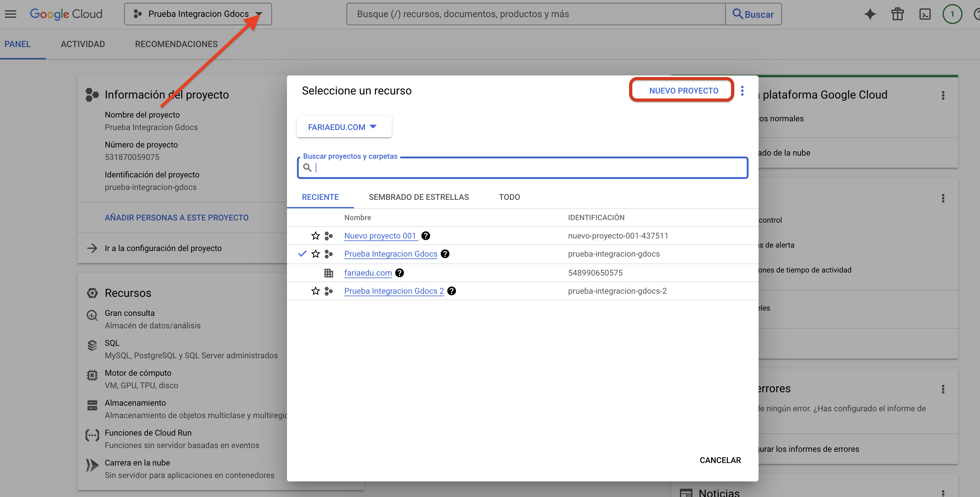This screenshot has width=980, height=497.
Task: Open the gift free trial icon
Action: click(x=897, y=14)
